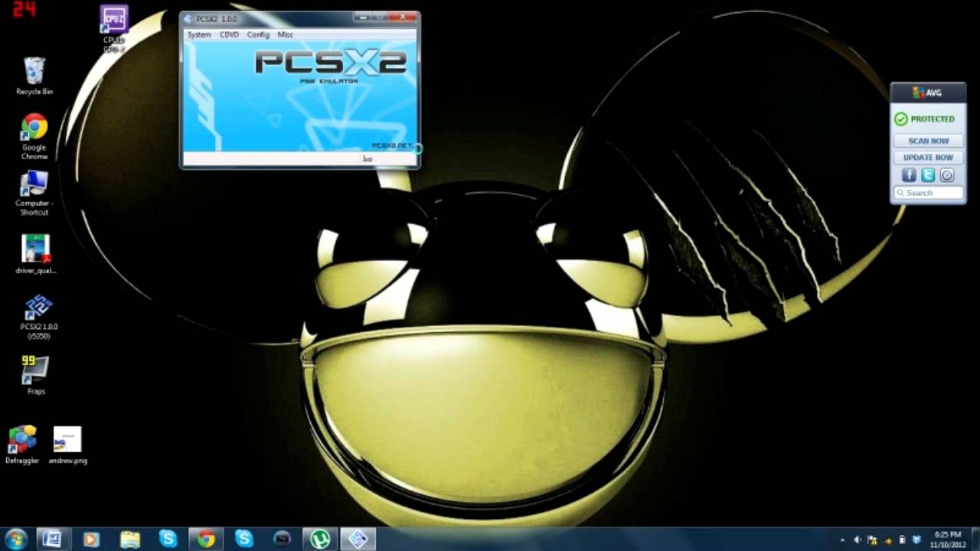
Task: Switch to PCSX2 taskbar button
Action: (x=358, y=539)
